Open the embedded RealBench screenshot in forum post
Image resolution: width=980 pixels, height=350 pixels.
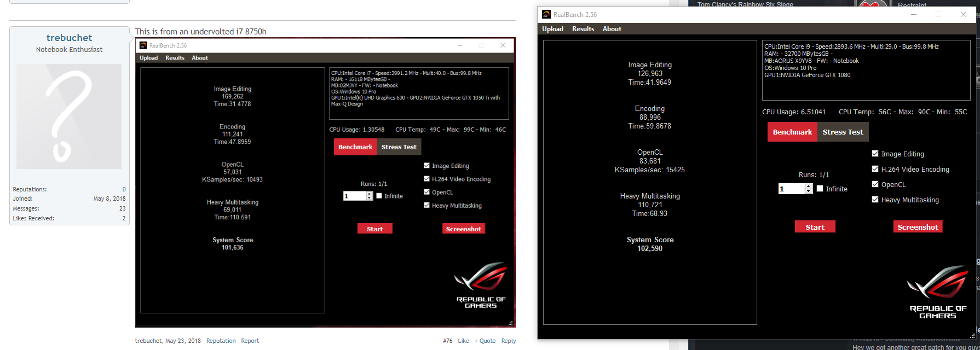(325, 183)
